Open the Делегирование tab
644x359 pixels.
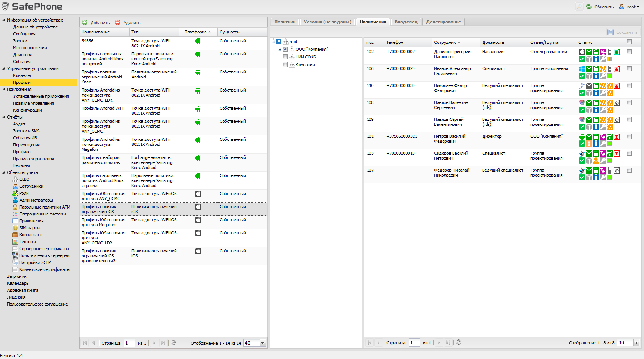(443, 22)
